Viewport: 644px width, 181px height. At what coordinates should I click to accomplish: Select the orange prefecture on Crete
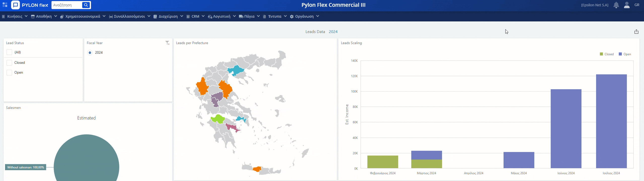click(x=257, y=169)
